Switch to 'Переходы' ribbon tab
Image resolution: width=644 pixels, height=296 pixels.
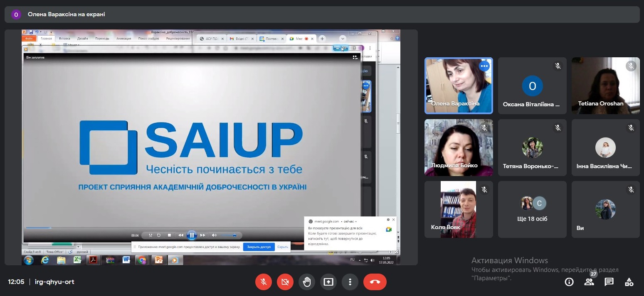102,39
